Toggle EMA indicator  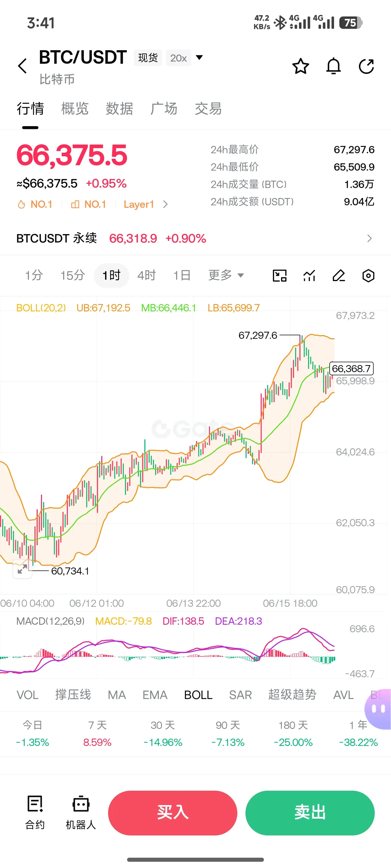(x=155, y=695)
